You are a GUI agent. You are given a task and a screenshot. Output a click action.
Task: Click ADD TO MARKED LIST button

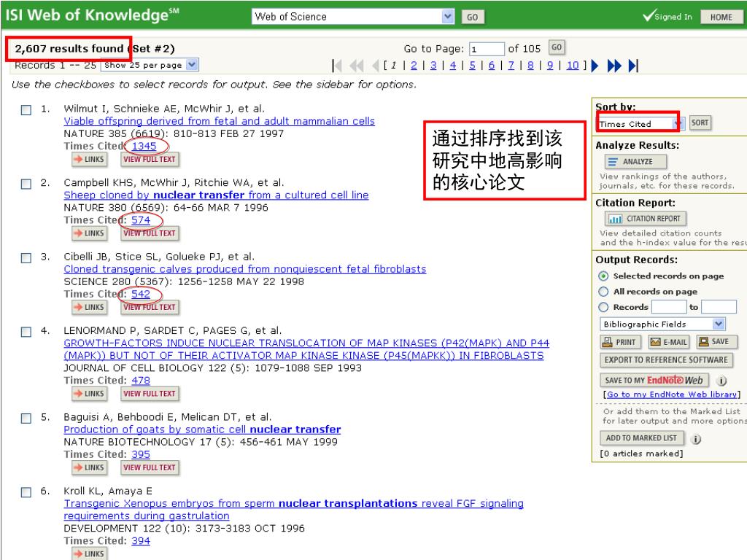coord(641,438)
